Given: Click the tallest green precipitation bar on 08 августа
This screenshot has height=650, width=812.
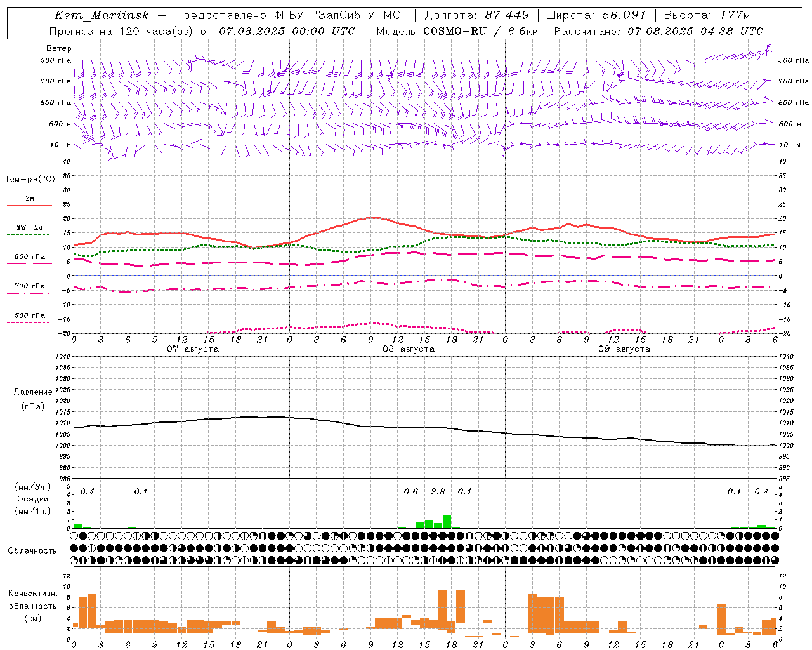Looking at the screenshot, I should [x=447, y=521].
